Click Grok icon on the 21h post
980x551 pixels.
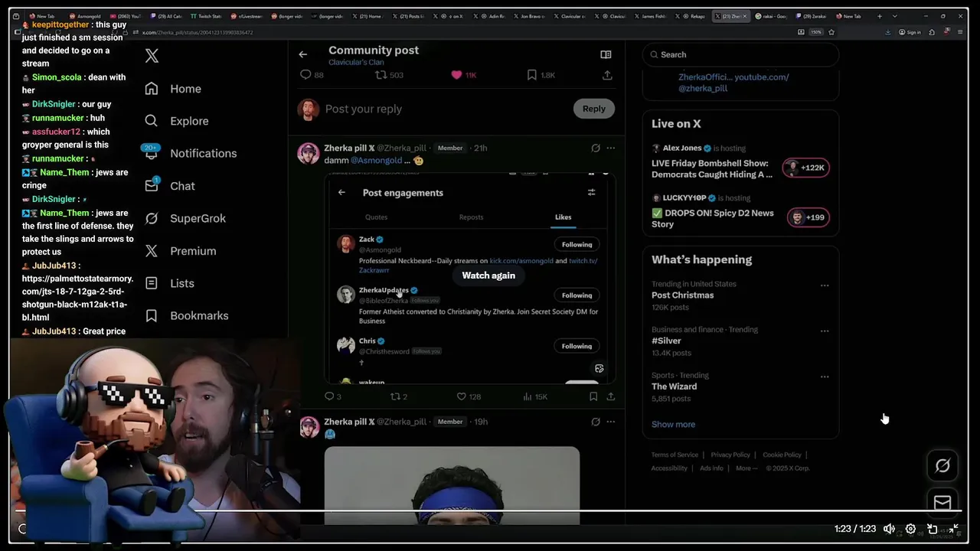596,148
